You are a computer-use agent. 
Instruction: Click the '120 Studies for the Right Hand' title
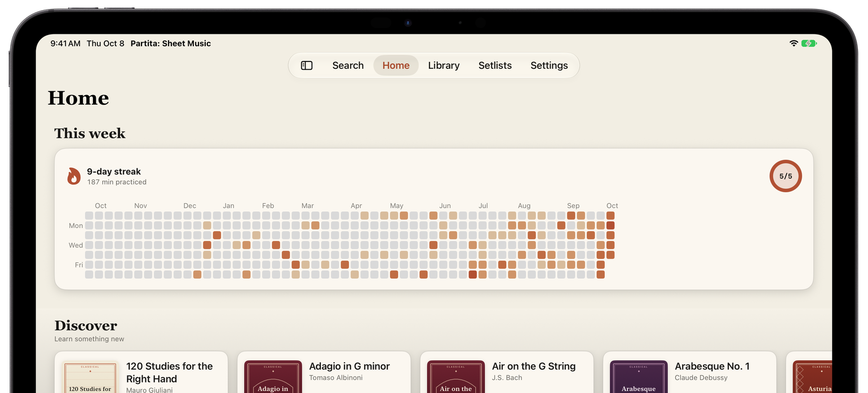pos(169,372)
